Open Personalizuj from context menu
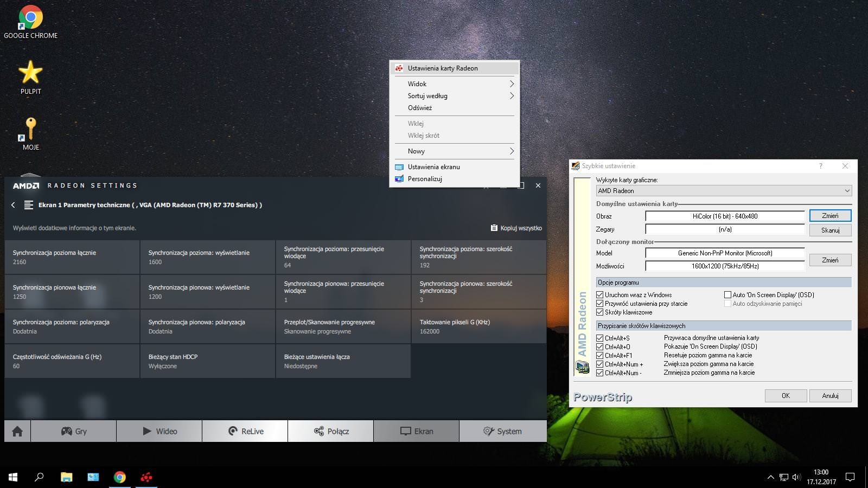The height and width of the screenshot is (488, 868). coord(454,179)
